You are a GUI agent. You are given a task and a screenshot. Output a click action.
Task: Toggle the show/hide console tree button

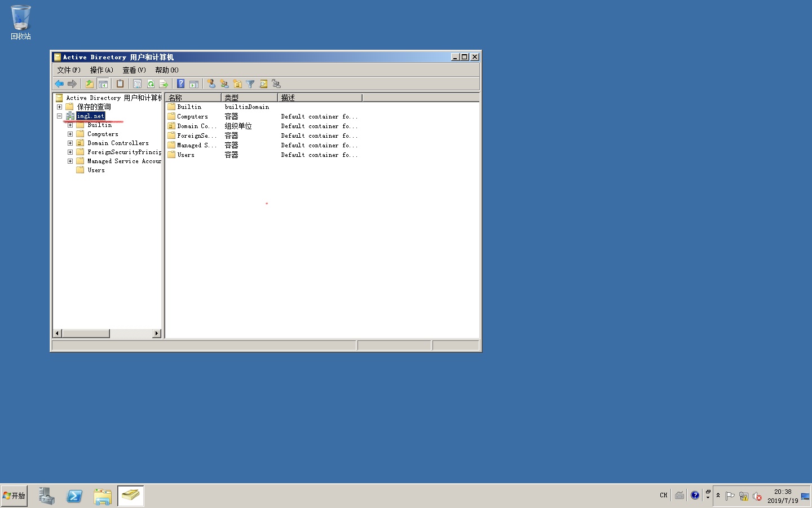(103, 84)
